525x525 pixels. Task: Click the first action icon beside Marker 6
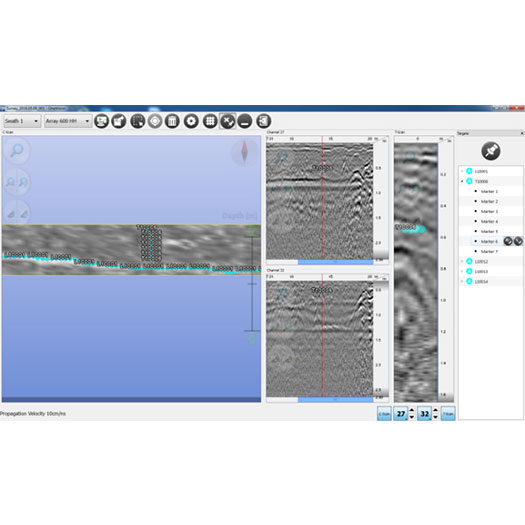click(508, 241)
